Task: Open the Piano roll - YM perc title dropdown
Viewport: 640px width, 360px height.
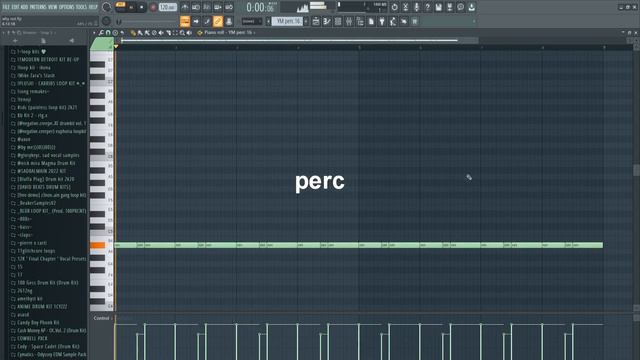Action: 229,33
